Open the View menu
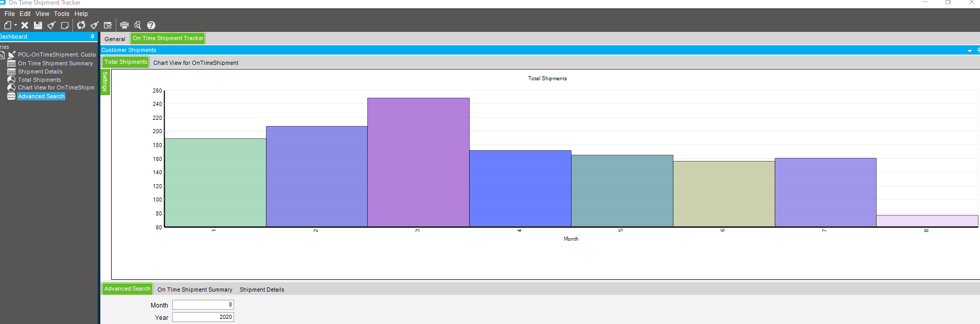Image resolution: width=980 pixels, height=324 pixels. (42, 14)
